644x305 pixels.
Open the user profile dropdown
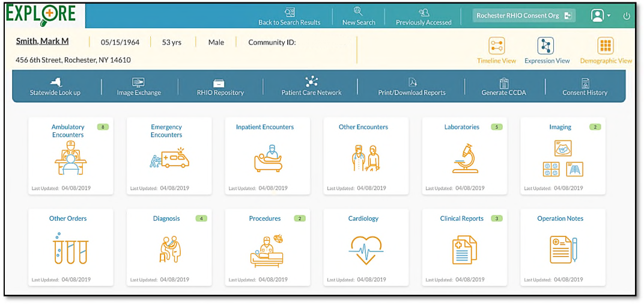(600, 16)
